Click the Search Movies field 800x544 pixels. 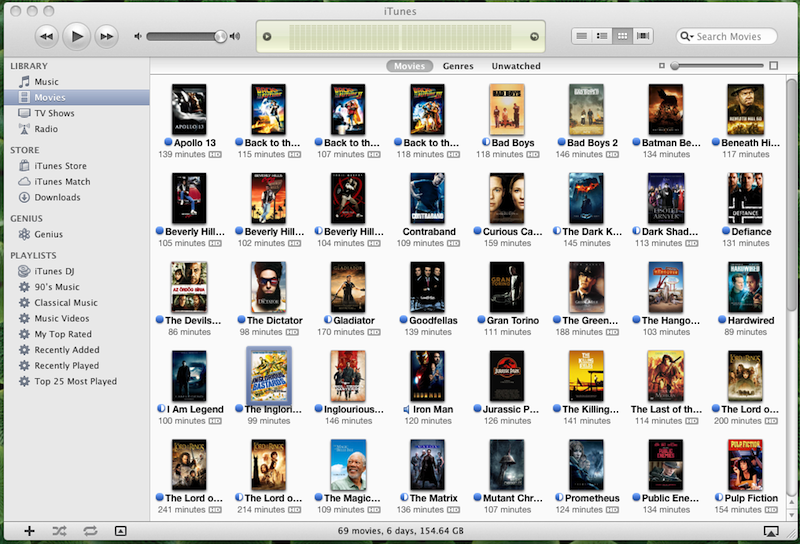tap(727, 36)
